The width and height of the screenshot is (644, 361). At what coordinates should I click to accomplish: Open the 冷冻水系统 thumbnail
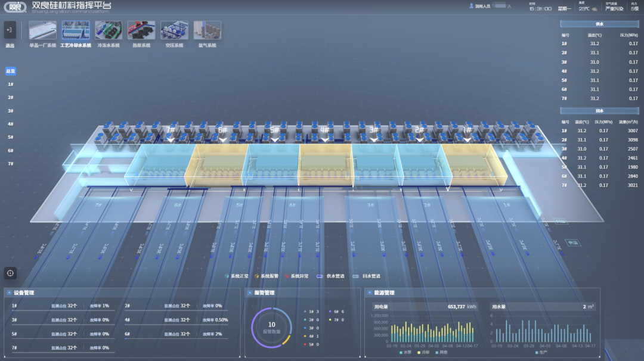tap(109, 30)
